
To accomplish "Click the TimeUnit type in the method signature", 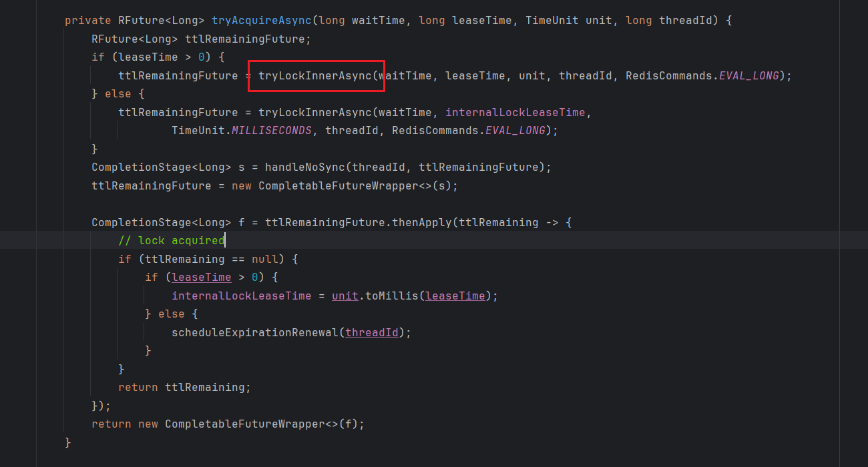I will pos(552,20).
